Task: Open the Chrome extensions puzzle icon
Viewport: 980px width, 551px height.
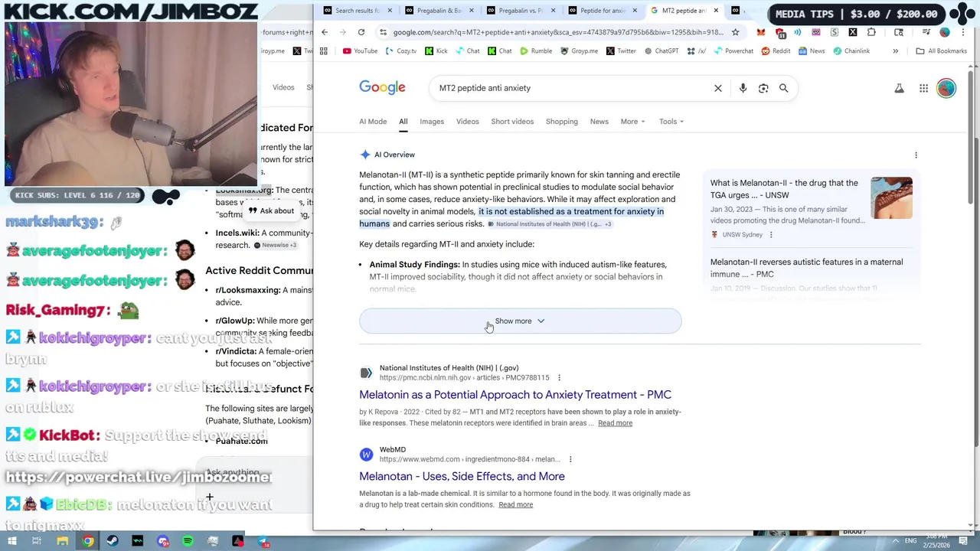Action: [872, 32]
